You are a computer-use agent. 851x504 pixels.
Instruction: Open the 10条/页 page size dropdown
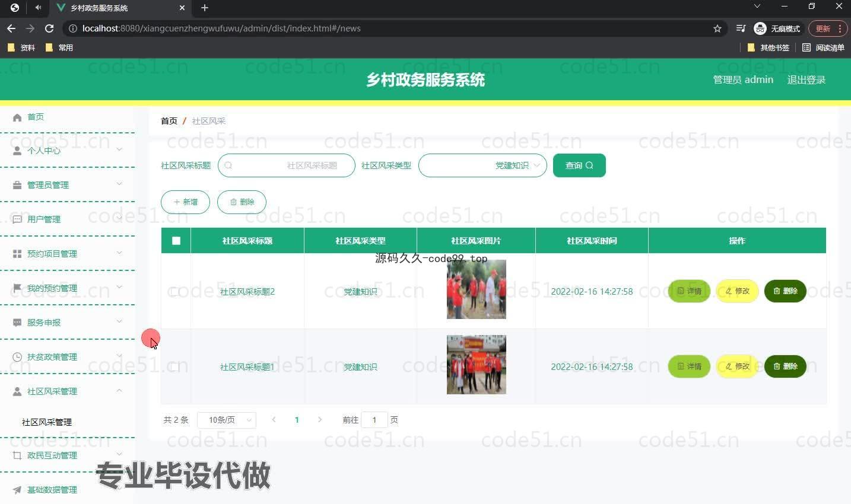(227, 420)
